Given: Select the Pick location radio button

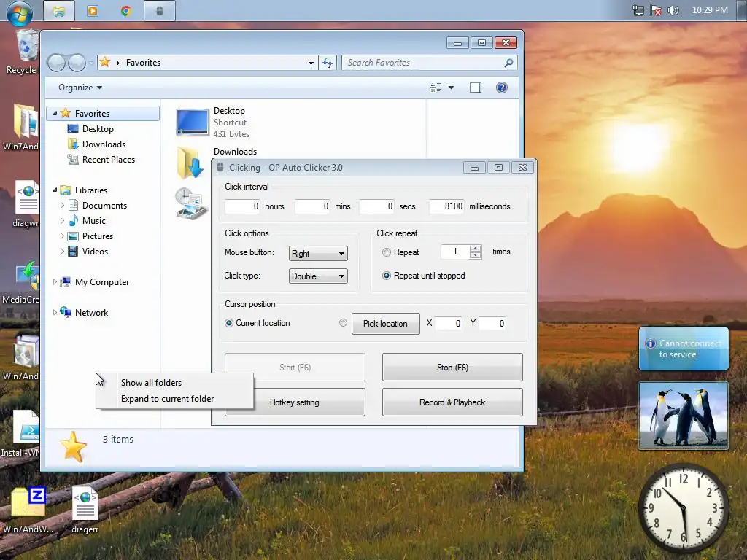Looking at the screenshot, I should pos(343,323).
